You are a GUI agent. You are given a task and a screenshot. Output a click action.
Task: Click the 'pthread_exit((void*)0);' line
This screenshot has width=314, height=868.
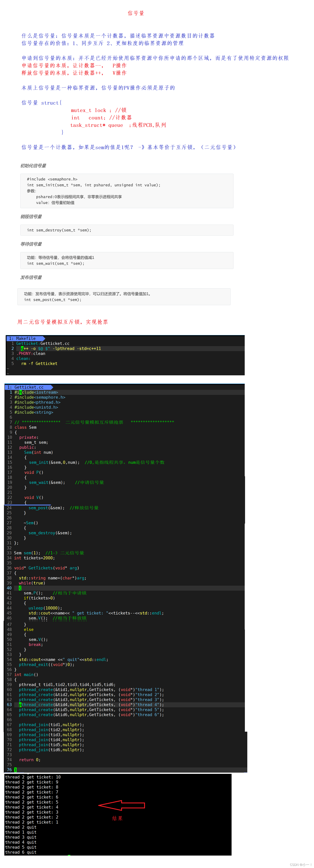pyautogui.click(x=46, y=664)
